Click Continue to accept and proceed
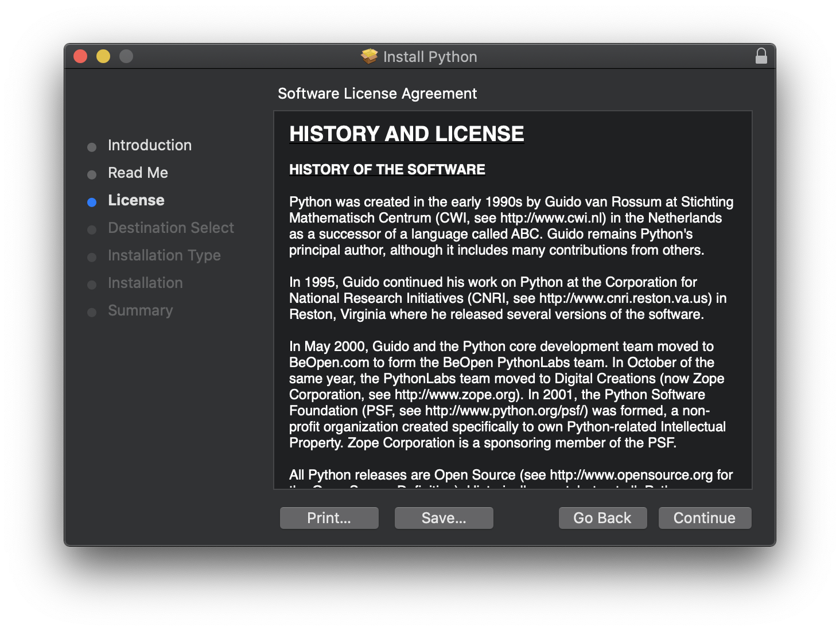The height and width of the screenshot is (631, 840). tap(705, 518)
